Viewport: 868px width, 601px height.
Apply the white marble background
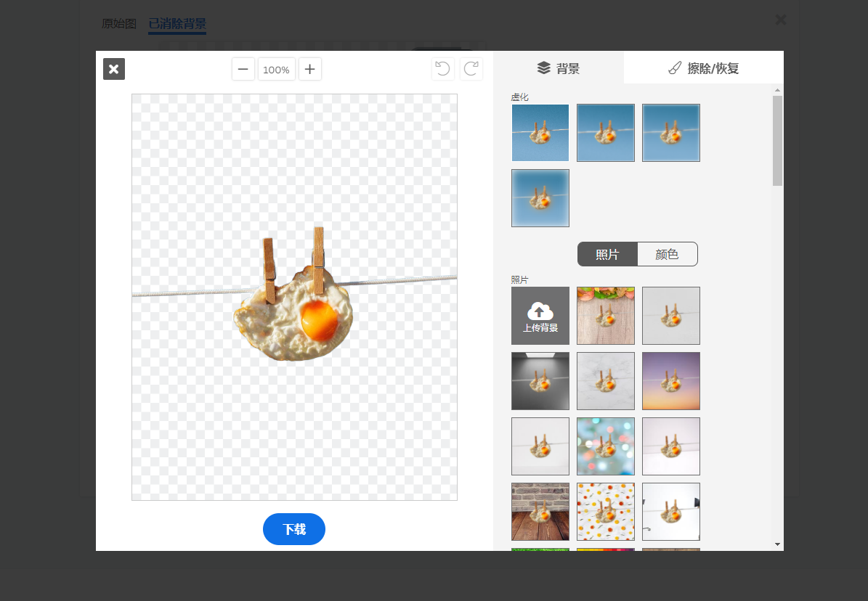(606, 381)
